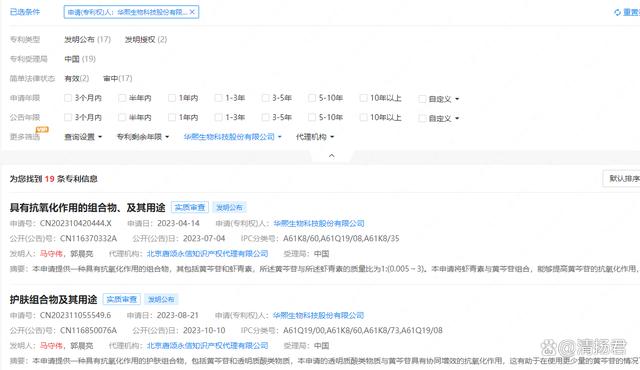Remove the selected applicant filter tag

tap(192, 12)
